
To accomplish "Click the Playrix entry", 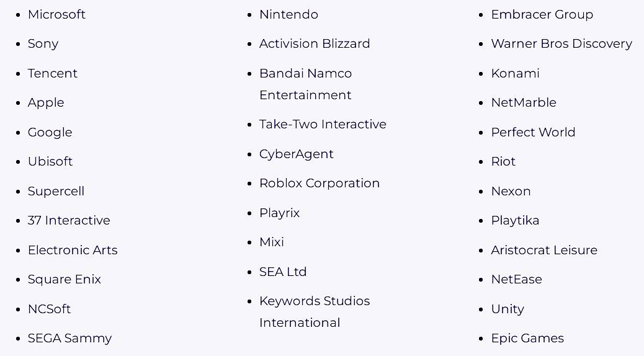I will (280, 213).
